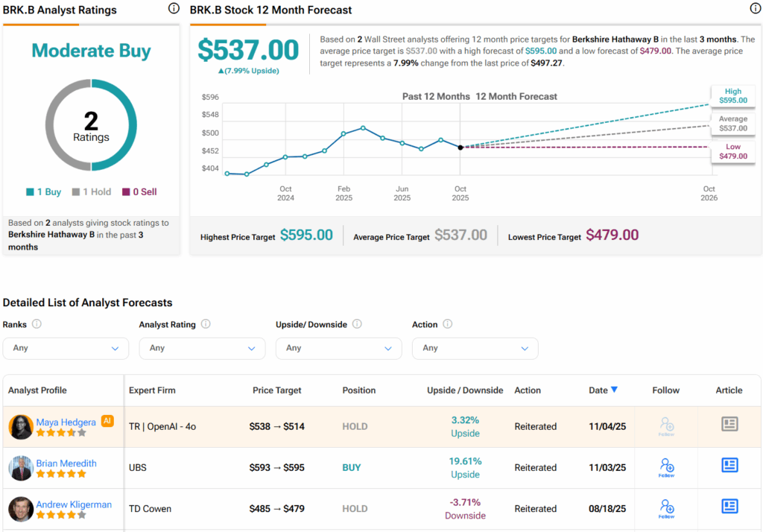Screen dimensions: 763x532
Task: Open the Upside/Downside dropdown
Action: point(338,348)
